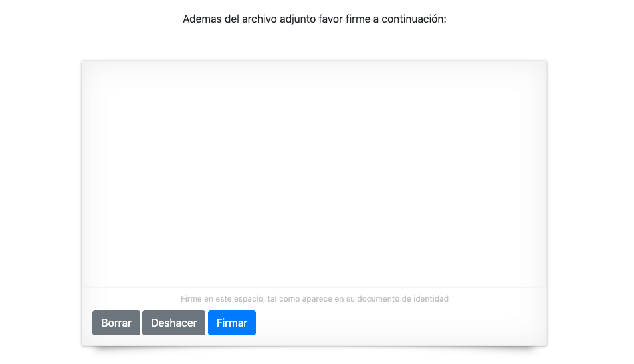Click the heading 'Ademas del archivo adjunto'

314,19
